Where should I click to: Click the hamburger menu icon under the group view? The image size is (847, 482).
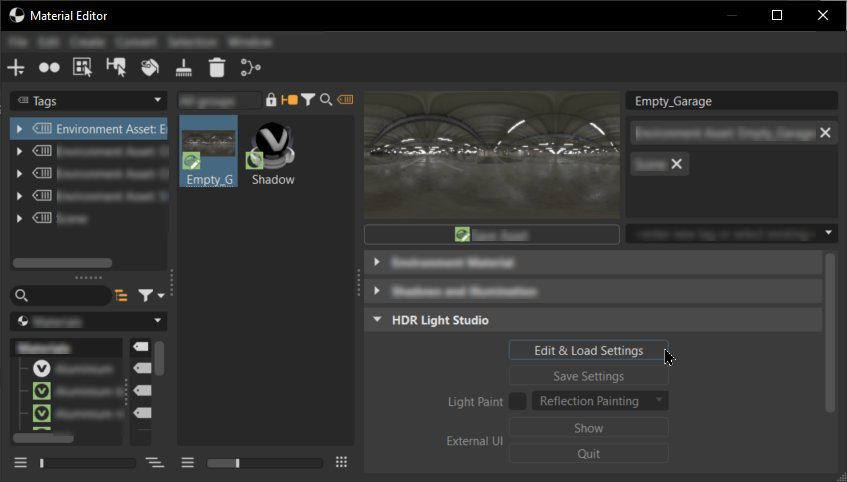[187, 463]
